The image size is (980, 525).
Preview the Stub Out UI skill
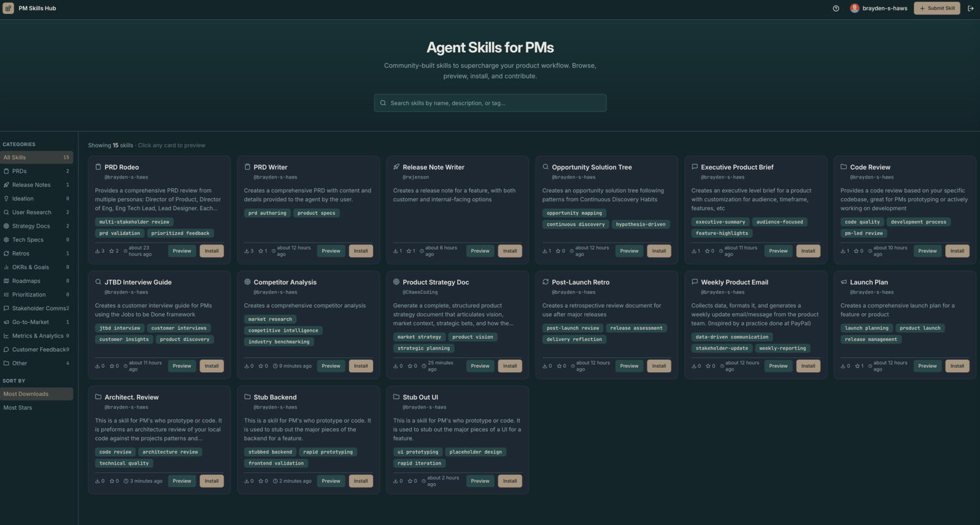[x=480, y=481]
